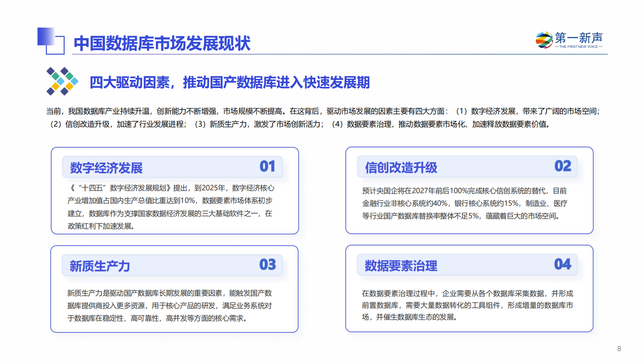Image resolution: width=644 pixels, height=362 pixels.
Task: Click the number 01 label
Action: [x=267, y=166]
